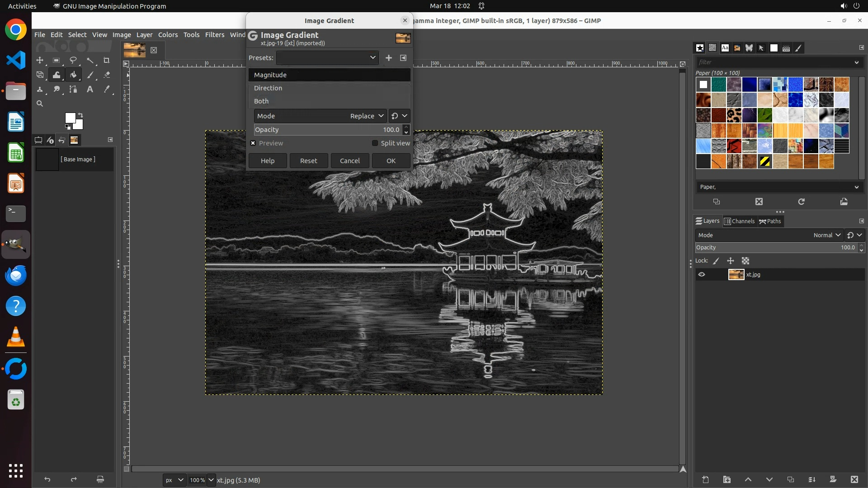868x488 pixels.
Task: Select the Color Picker eyedropper tool
Action: tap(107, 89)
